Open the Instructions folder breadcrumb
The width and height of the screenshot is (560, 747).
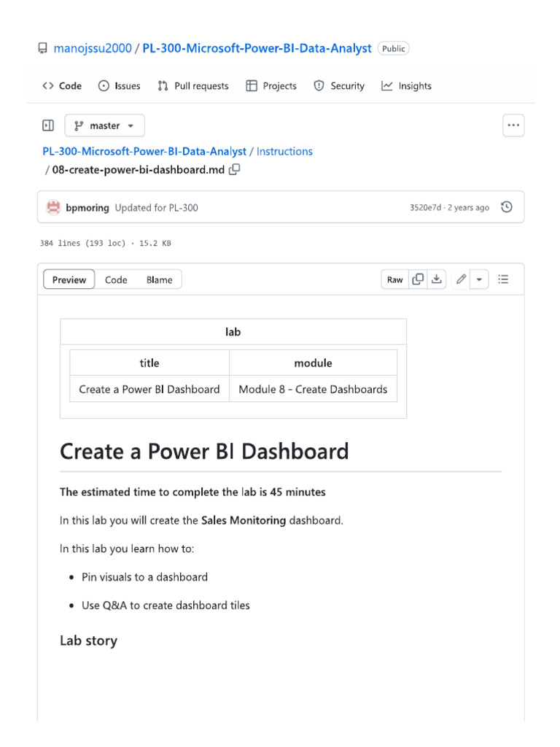(x=284, y=152)
